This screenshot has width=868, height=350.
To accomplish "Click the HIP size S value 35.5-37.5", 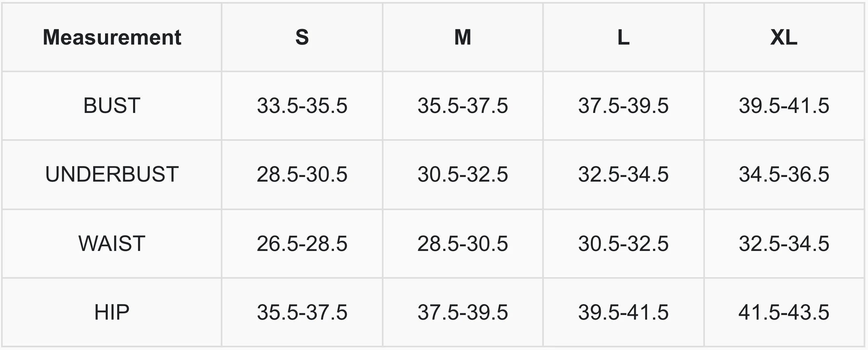I will pos(302,312).
